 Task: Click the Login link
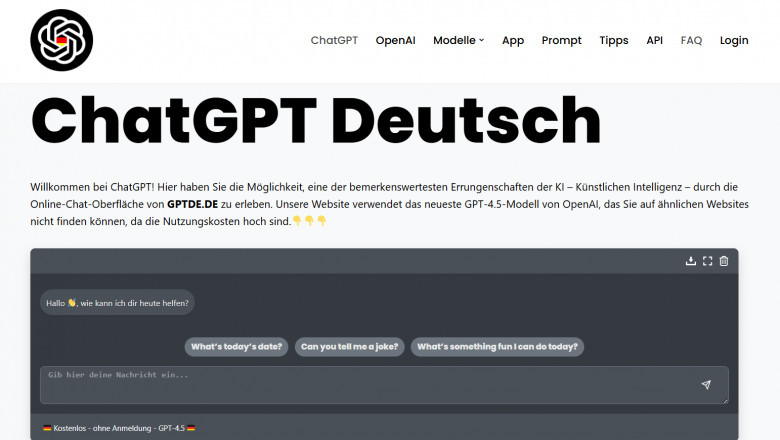coord(734,40)
